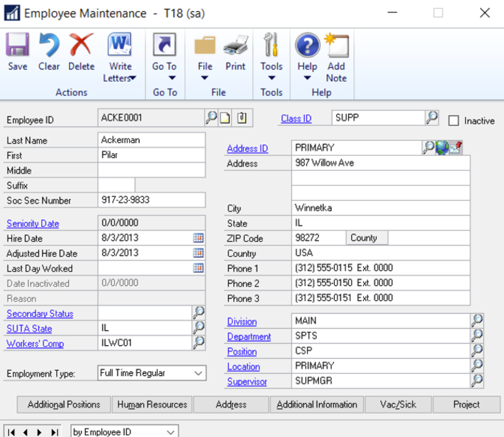The height and width of the screenshot is (437, 504).
Task: Open Supervisor lookup magnifier
Action: pyautogui.click(x=477, y=380)
